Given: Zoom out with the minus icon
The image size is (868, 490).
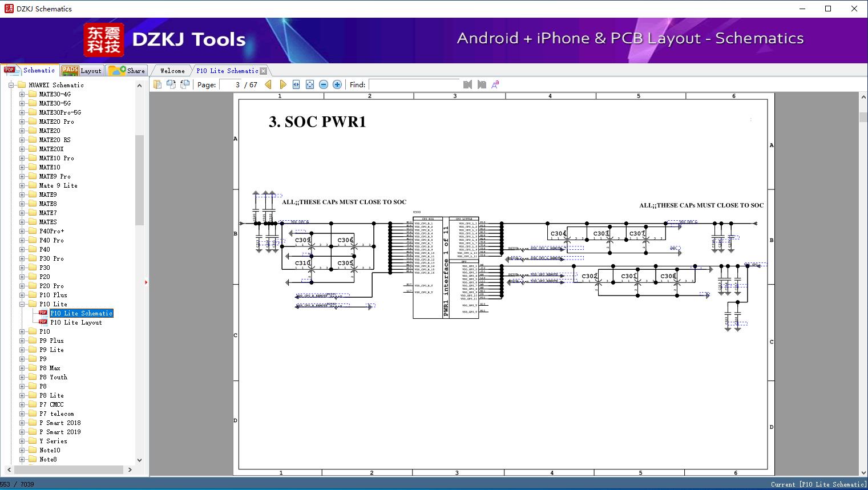Looking at the screenshot, I should [324, 84].
